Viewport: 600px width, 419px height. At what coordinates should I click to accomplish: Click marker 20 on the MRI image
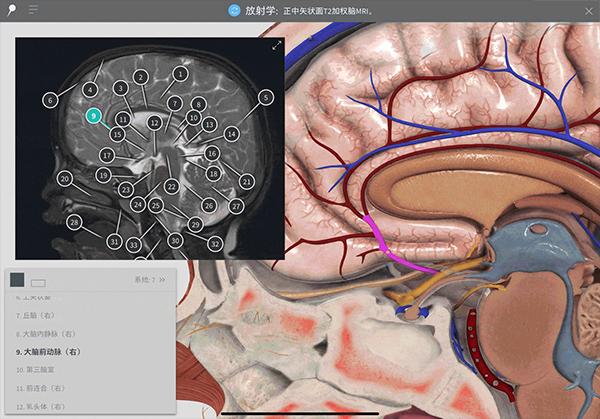coord(65,179)
